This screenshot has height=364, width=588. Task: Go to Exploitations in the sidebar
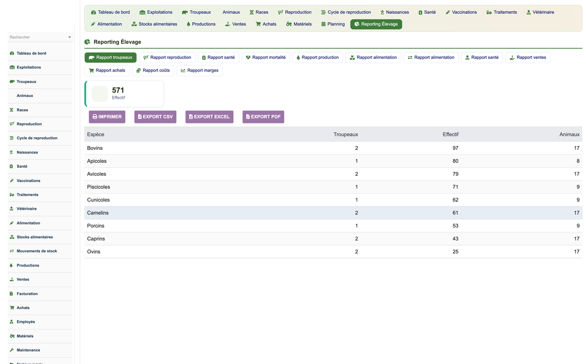click(40, 67)
